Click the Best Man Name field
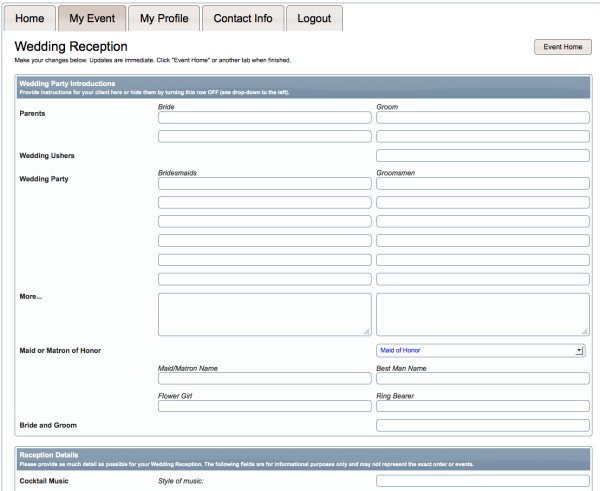The image size is (600, 491). click(482, 379)
